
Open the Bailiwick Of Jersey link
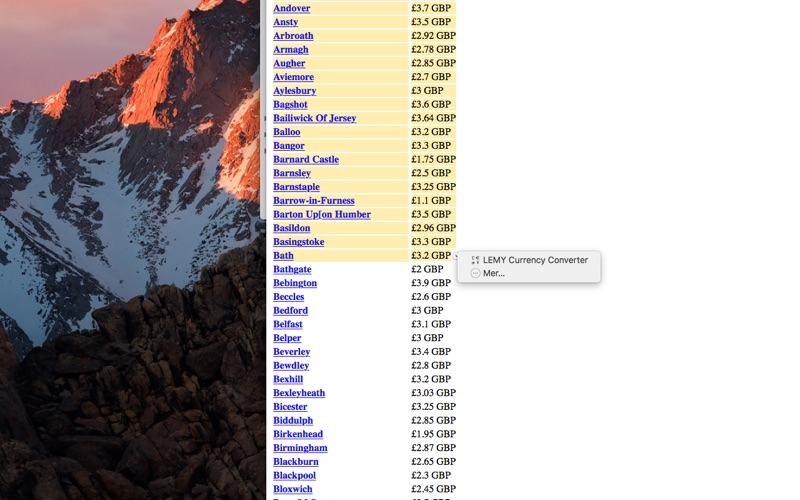pyautogui.click(x=314, y=118)
